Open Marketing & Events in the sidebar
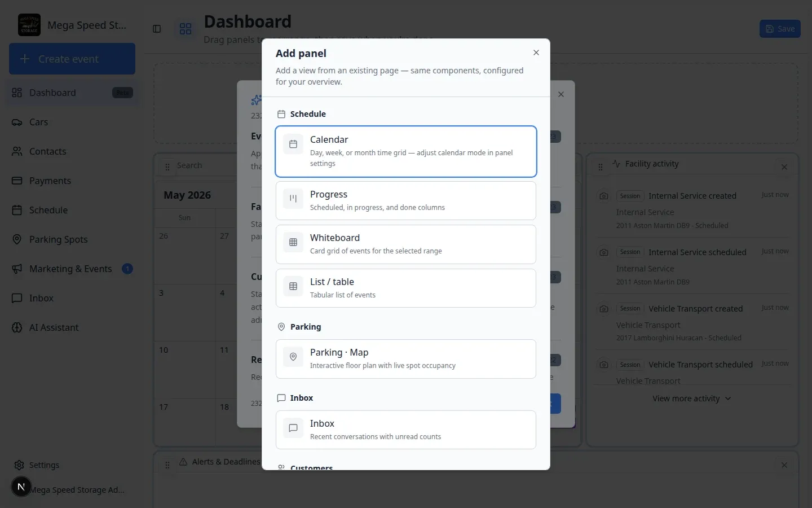This screenshot has width=812, height=508. pos(72,269)
